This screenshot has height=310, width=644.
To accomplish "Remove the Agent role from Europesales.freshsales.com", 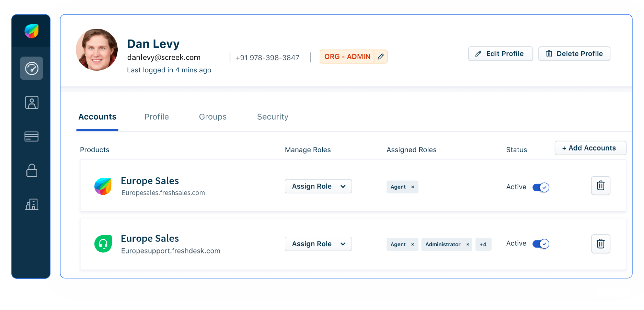I will (x=412, y=187).
